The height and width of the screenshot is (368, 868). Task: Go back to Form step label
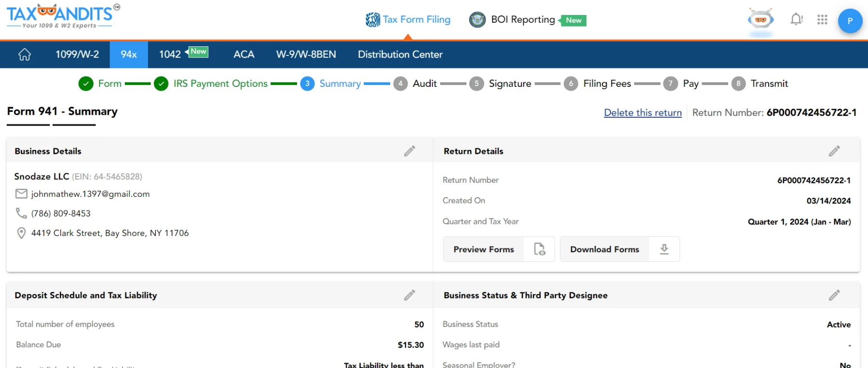(110, 83)
